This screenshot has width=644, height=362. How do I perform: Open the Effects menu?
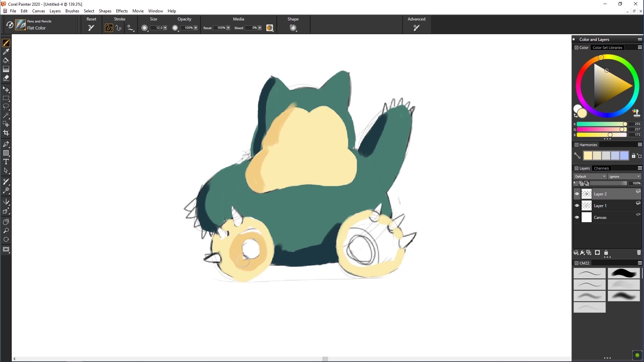(122, 11)
